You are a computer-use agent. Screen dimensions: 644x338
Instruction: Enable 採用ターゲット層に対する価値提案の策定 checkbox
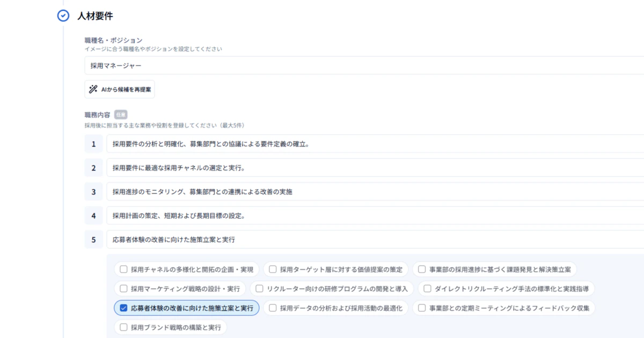tap(273, 269)
